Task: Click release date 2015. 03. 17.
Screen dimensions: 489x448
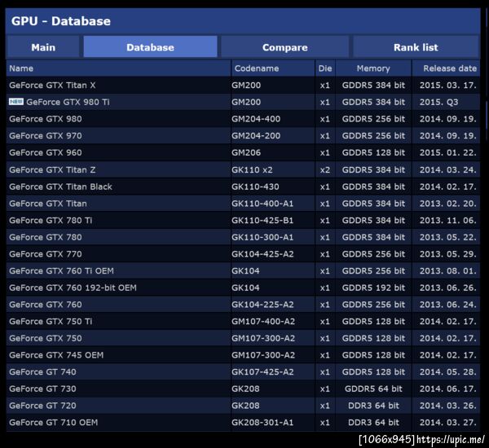Action: 447,85
